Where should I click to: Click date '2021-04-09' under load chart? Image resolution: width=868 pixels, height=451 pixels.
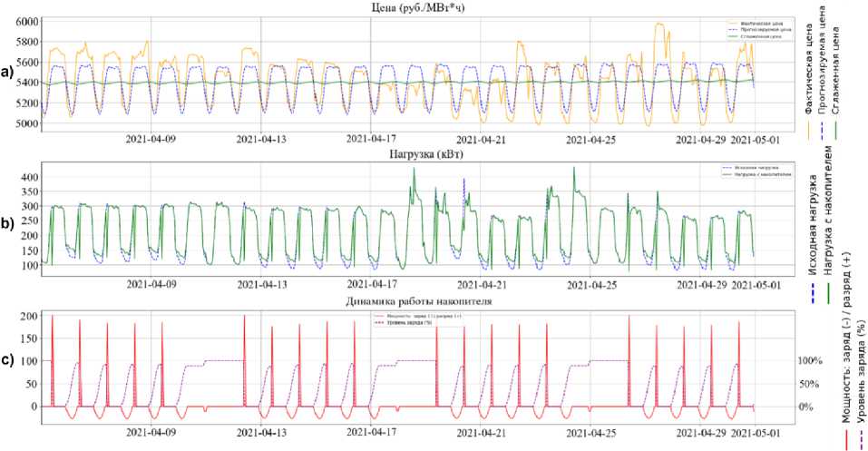coord(151,285)
